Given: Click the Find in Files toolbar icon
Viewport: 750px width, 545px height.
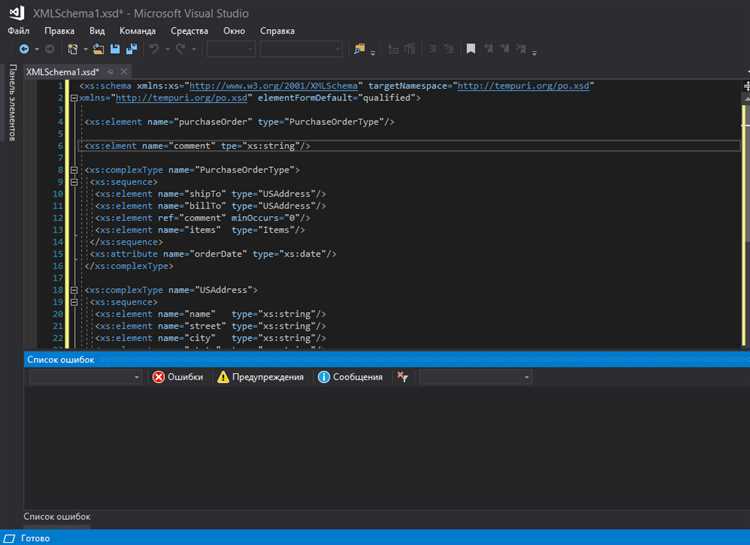Looking at the screenshot, I should coord(359,49).
